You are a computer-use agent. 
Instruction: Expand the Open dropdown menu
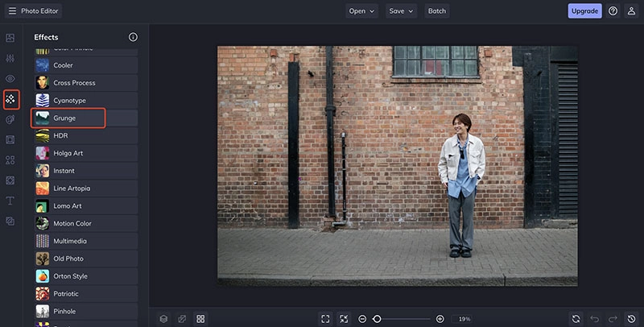361,11
